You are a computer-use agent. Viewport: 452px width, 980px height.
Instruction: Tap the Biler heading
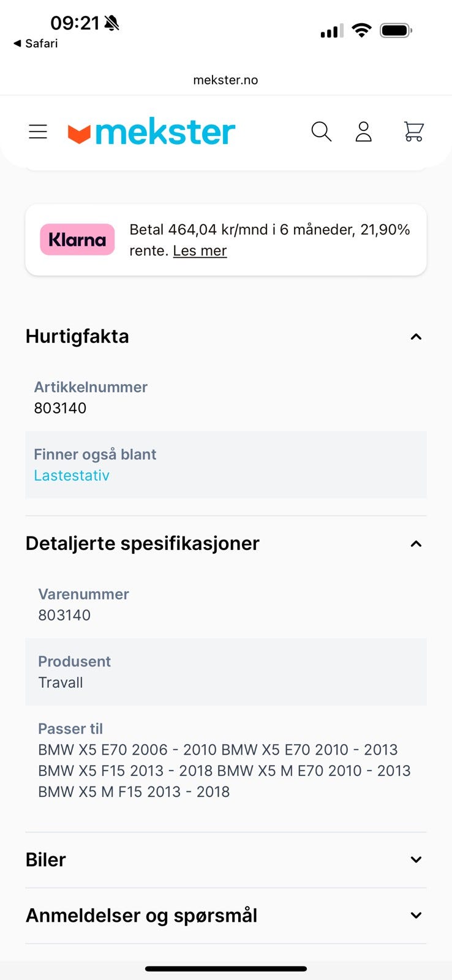[x=46, y=860]
